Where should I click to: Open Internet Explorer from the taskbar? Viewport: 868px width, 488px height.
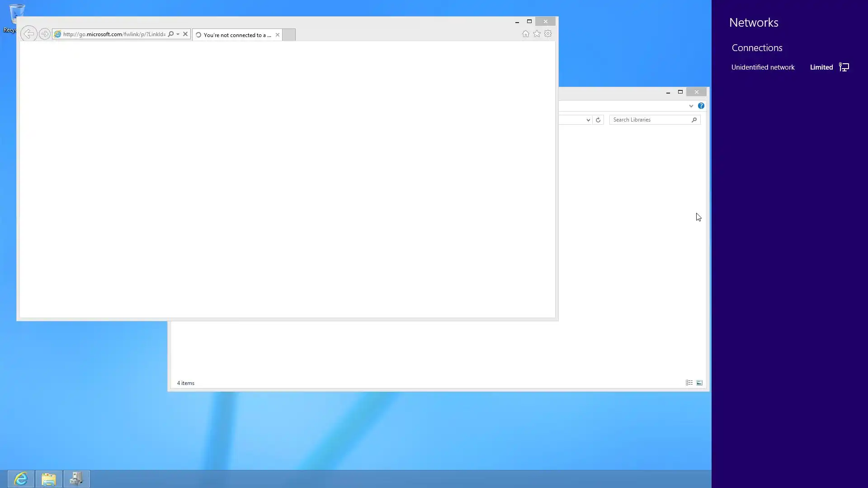(21, 479)
